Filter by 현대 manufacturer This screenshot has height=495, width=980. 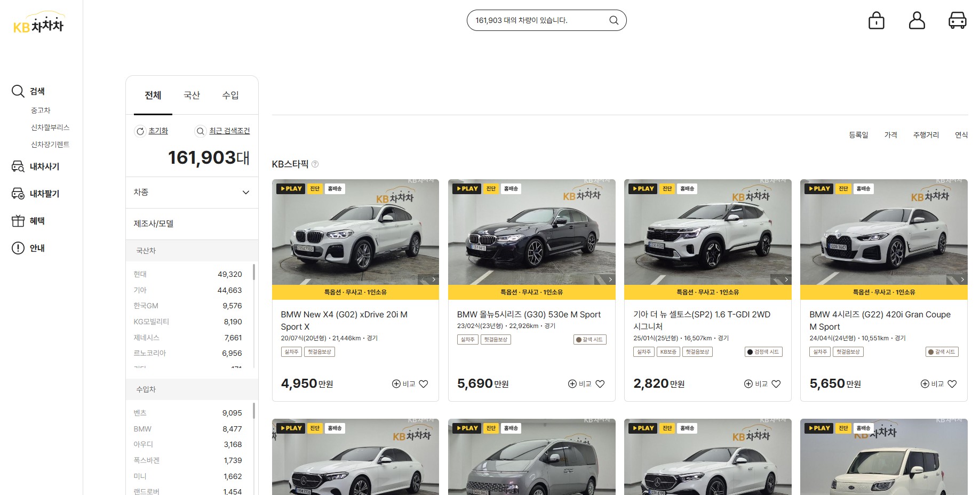188,274
